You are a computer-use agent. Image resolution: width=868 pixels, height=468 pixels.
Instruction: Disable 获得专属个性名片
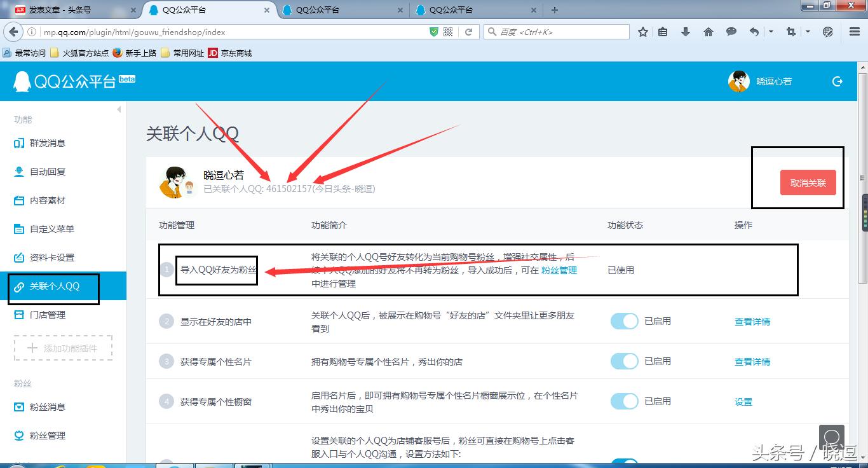point(624,361)
